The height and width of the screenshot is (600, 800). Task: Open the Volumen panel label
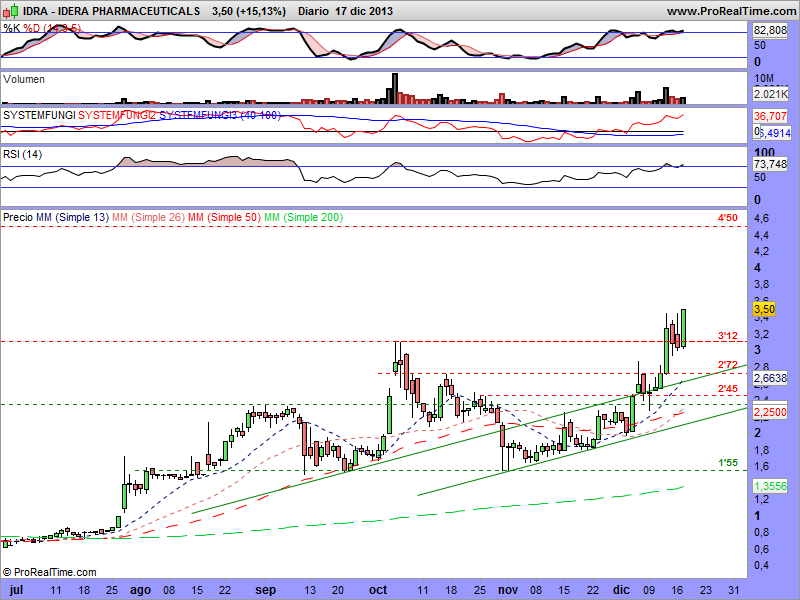point(24,79)
